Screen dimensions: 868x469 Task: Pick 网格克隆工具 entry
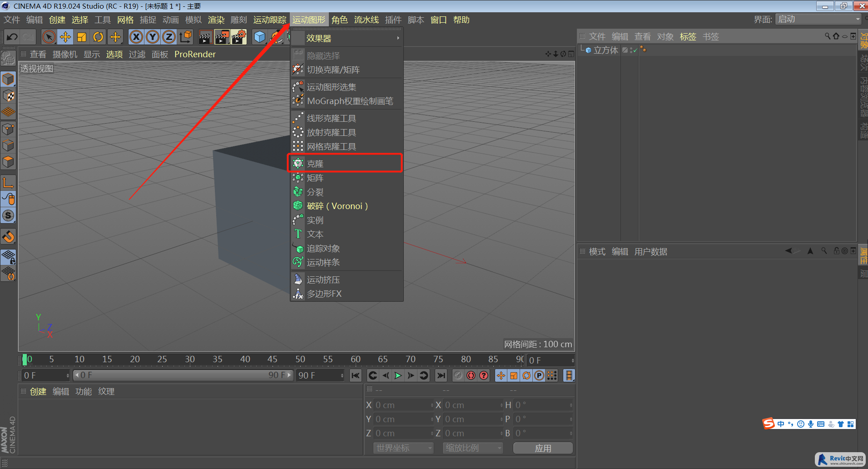coord(346,146)
